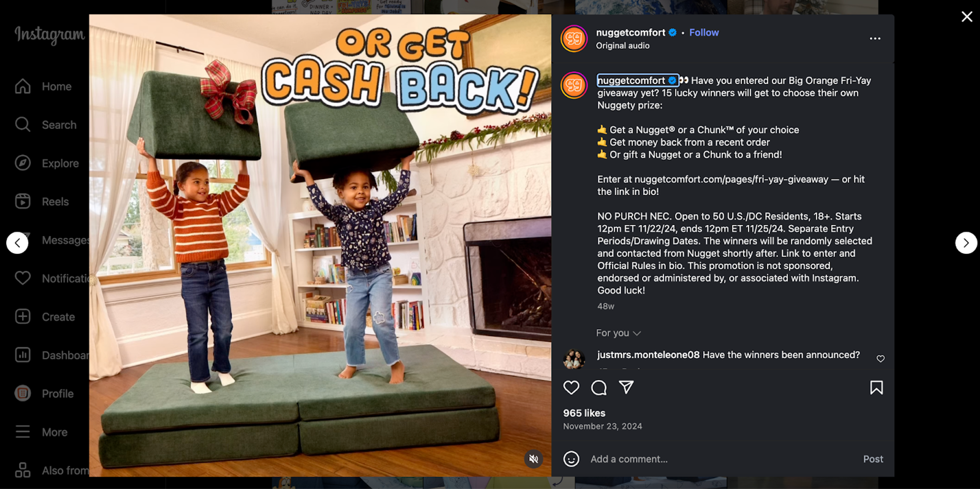The width and height of the screenshot is (980, 489).
Task: Close the post overlay
Action: point(967,16)
